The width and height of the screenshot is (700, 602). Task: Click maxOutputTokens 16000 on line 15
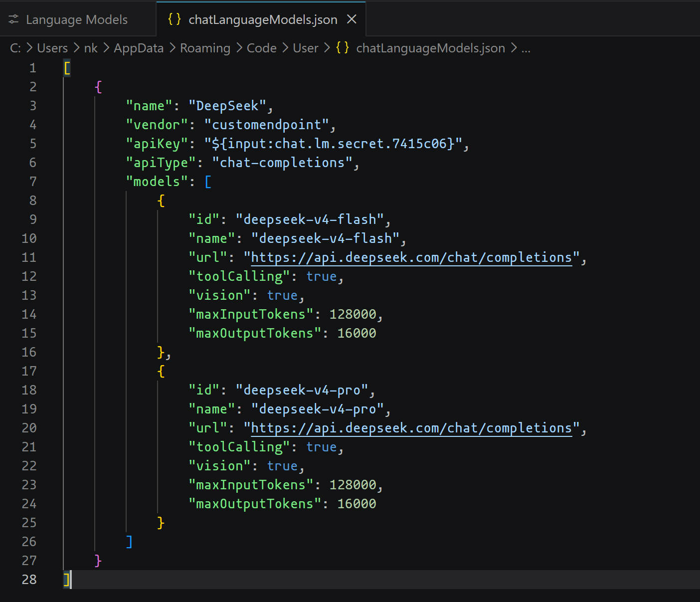(x=357, y=333)
